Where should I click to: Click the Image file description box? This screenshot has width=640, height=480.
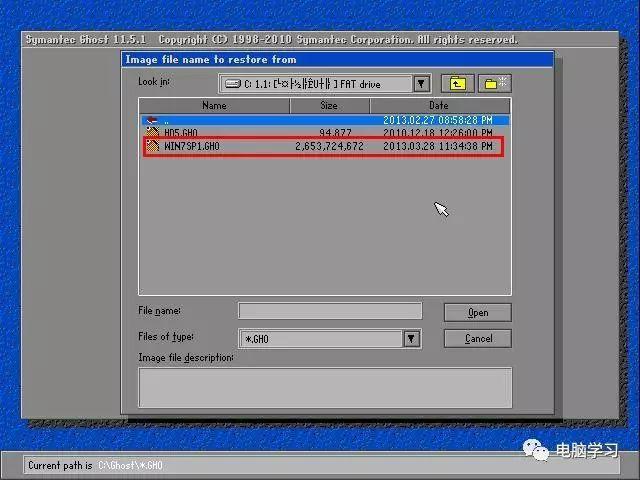pos(325,387)
